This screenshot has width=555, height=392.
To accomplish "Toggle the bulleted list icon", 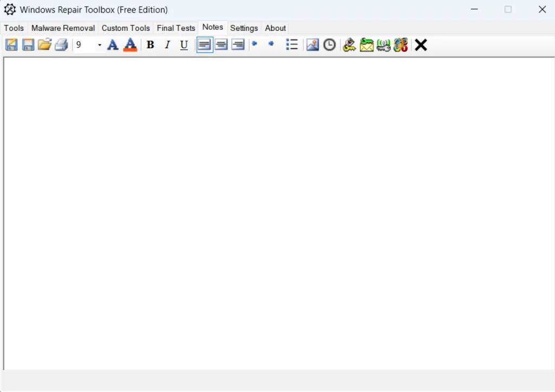I will pos(292,45).
